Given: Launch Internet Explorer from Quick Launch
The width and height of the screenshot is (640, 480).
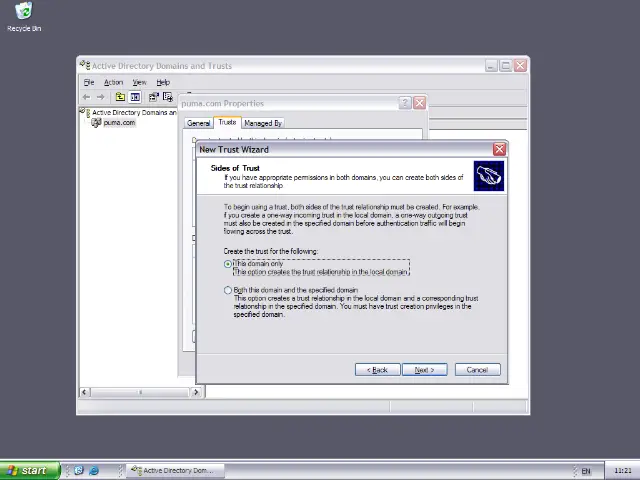Looking at the screenshot, I should click(94, 470).
